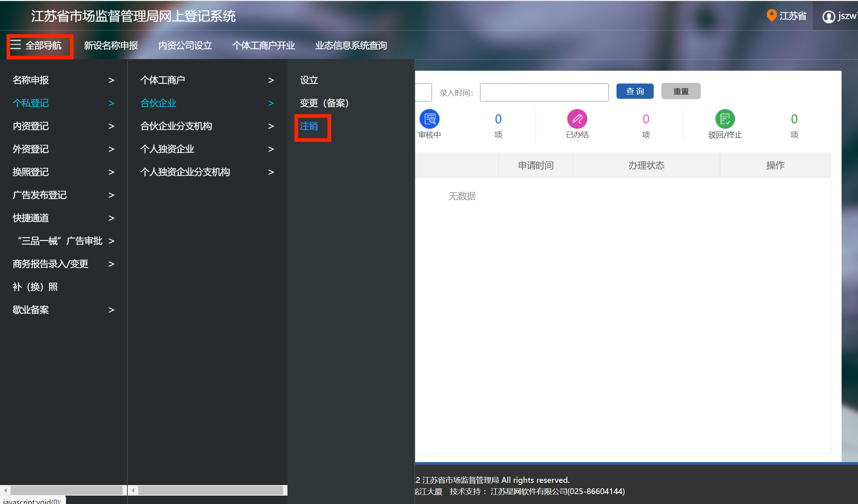Click the user avatar icon near jszw
The image size is (858, 504).
pyautogui.click(x=828, y=16)
